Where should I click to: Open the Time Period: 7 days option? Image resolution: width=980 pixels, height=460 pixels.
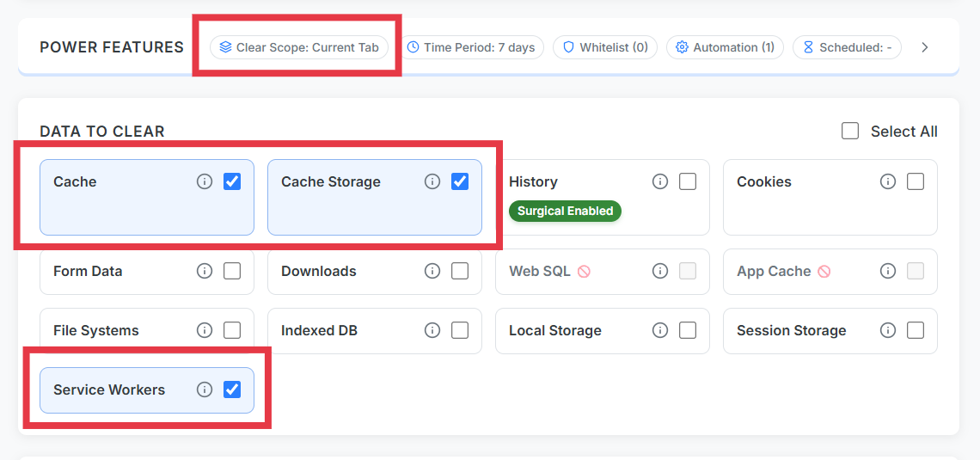471,47
